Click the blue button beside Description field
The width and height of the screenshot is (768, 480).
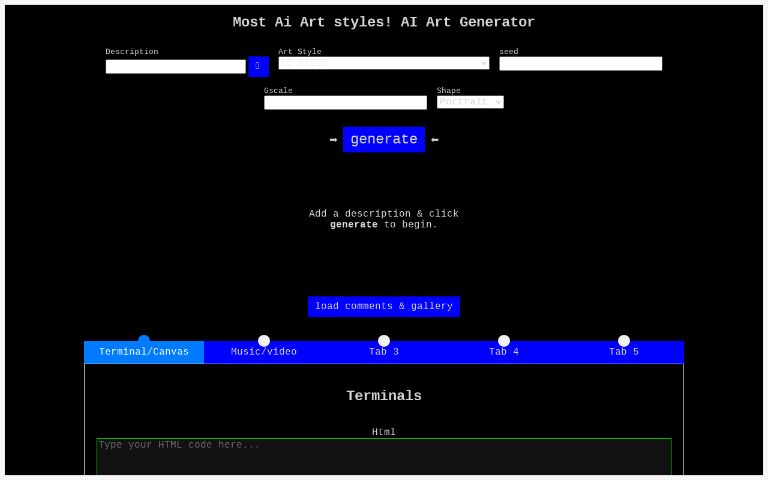(258, 66)
